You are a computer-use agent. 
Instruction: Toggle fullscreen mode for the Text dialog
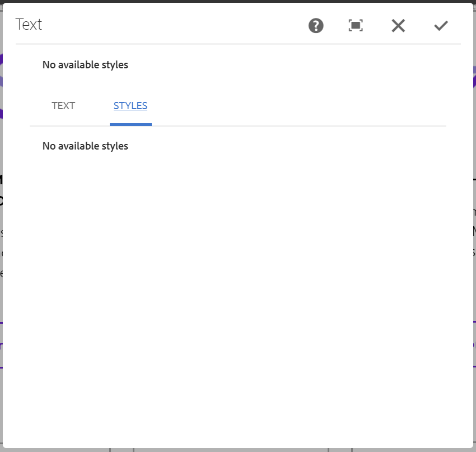click(x=356, y=26)
